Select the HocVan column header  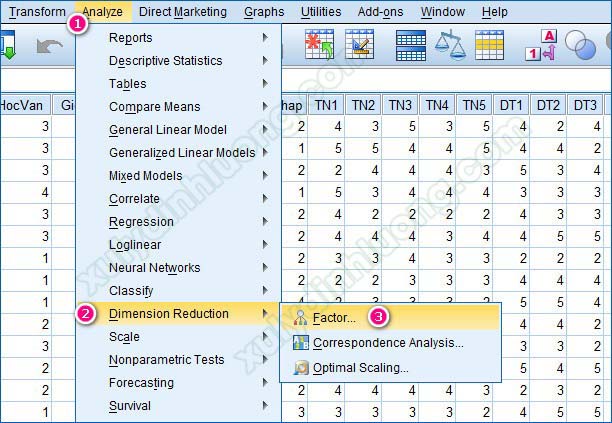pyautogui.click(x=25, y=105)
